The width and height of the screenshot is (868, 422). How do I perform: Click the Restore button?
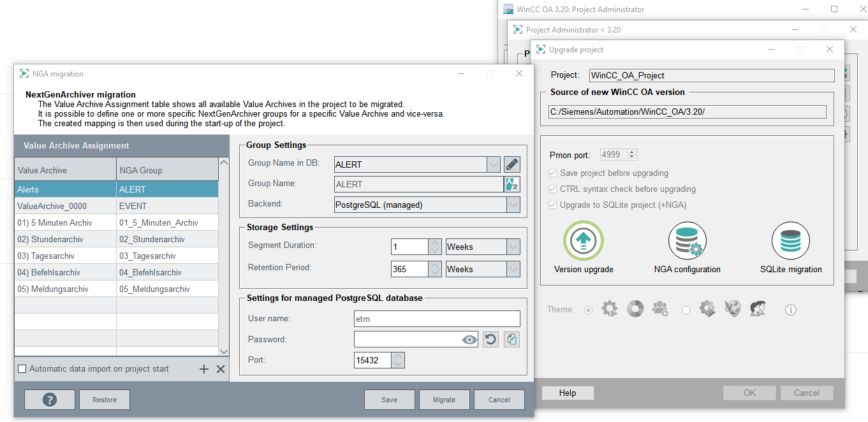(105, 400)
